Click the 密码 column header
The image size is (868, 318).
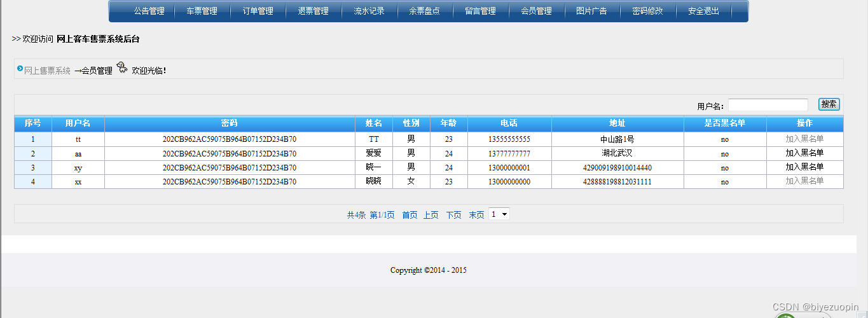tap(230, 123)
